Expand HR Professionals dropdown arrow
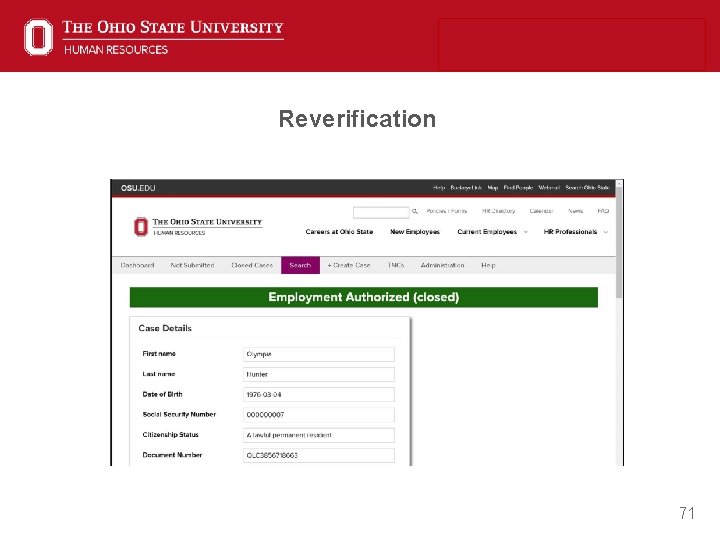The width and height of the screenshot is (720, 540). [x=606, y=232]
